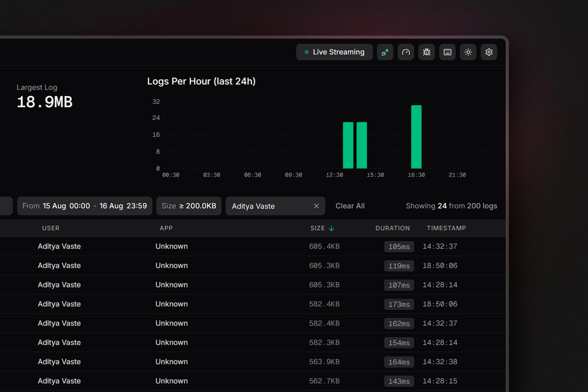
Task: Select the 562.7KB size value
Action: click(x=324, y=381)
